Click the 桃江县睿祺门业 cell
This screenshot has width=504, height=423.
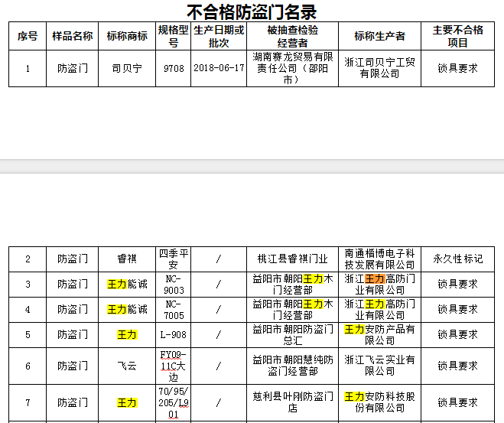click(x=292, y=259)
